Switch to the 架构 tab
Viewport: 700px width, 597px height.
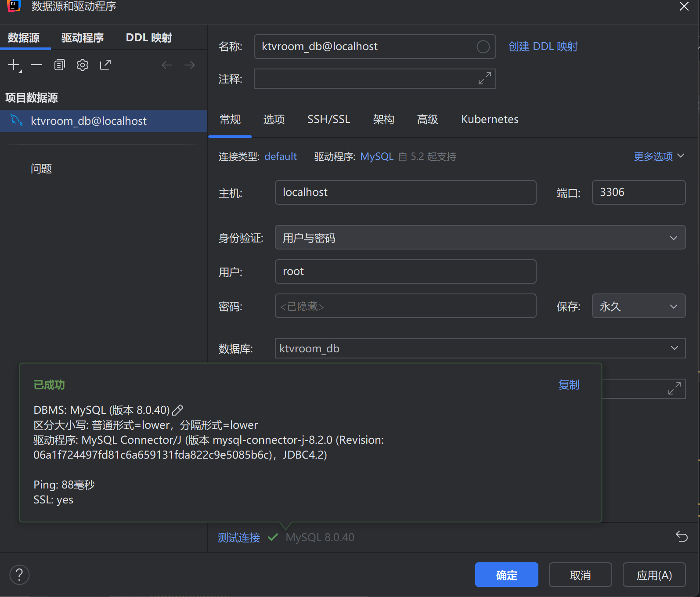[x=384, y=119]
